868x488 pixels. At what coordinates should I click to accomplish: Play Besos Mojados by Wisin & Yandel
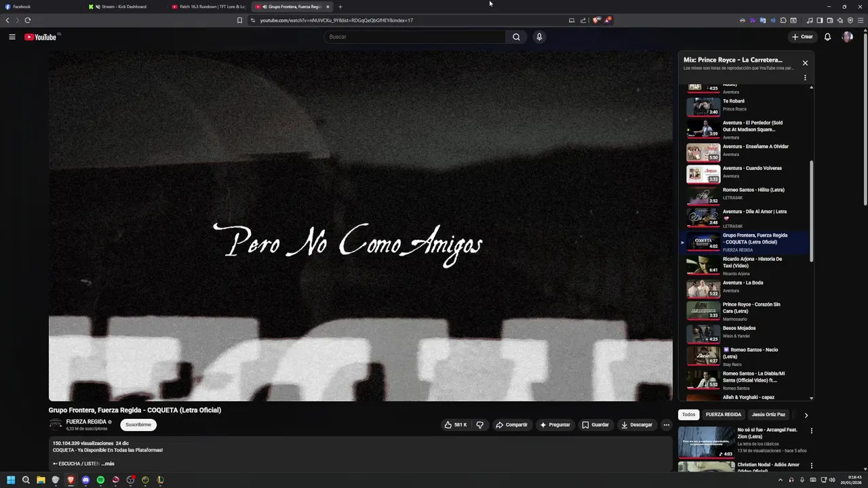(x=739, y=333)
